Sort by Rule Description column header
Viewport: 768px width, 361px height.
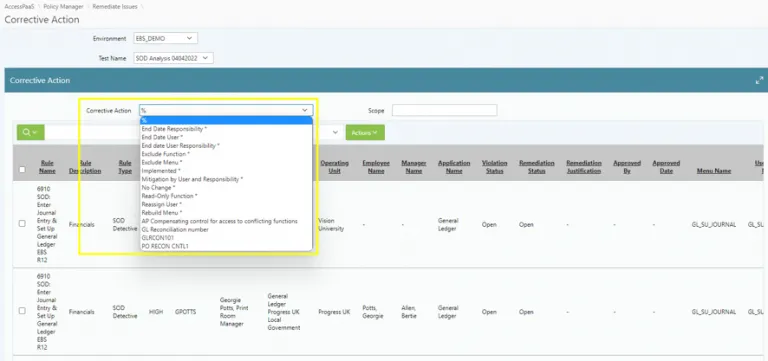85,167
